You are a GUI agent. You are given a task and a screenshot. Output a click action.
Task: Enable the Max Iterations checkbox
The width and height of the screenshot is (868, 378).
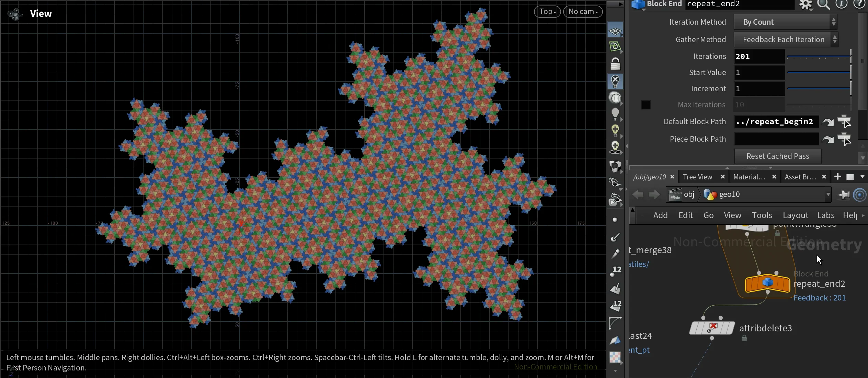pos(646,105)
